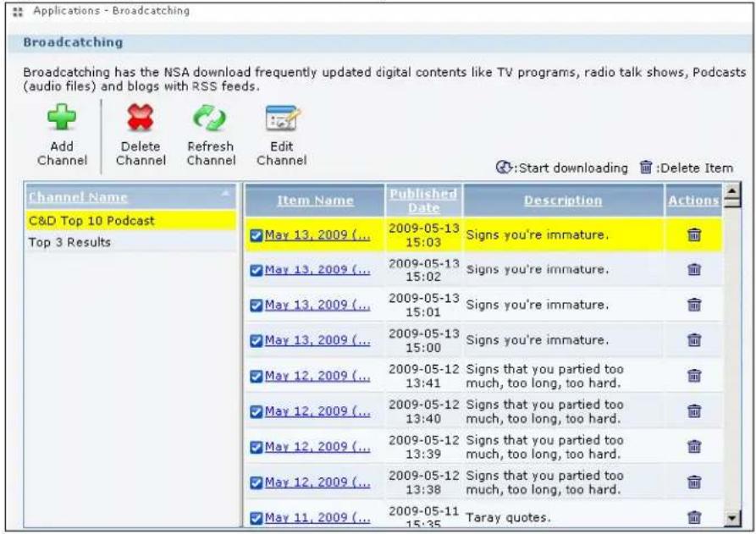Open May 13, 2009 item published 15:03

(x=317, y=235)
